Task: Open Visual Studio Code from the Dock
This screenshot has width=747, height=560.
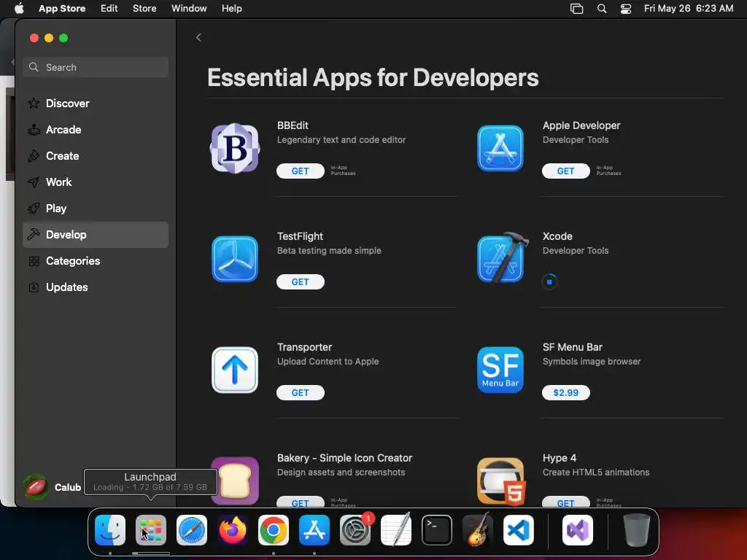Action: point(519,530)
